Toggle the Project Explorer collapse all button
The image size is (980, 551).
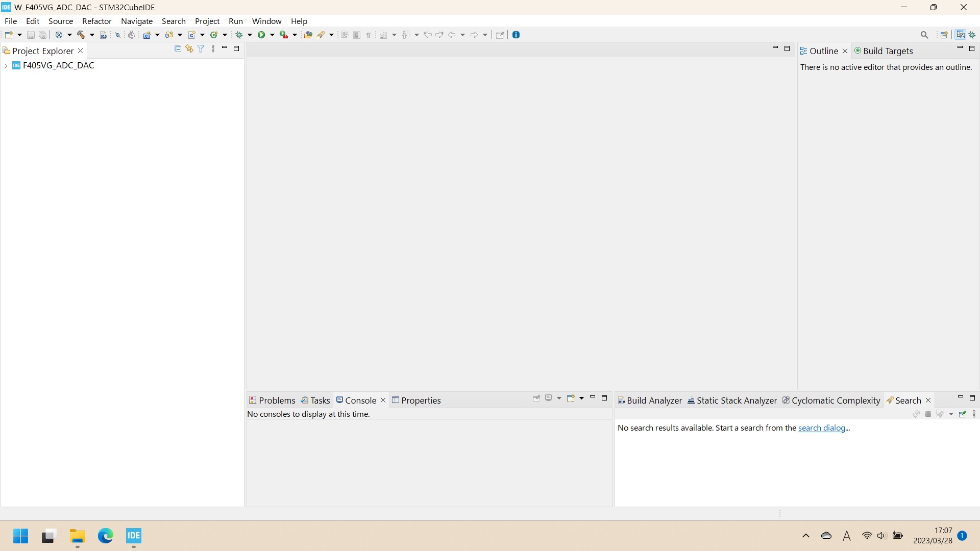tap(178, 48)
